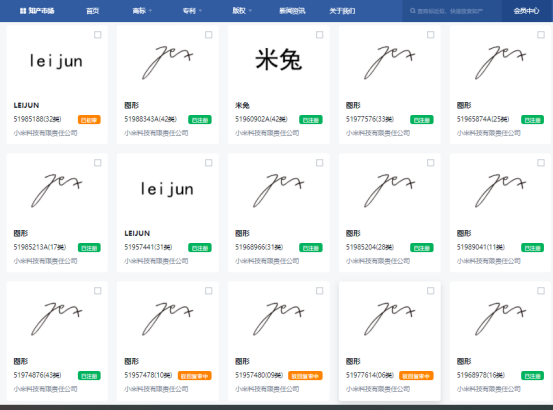This screenshot has height=410, width=553.
Task: Click the grid icon beside 知产市场
Action: click(23, 11)
